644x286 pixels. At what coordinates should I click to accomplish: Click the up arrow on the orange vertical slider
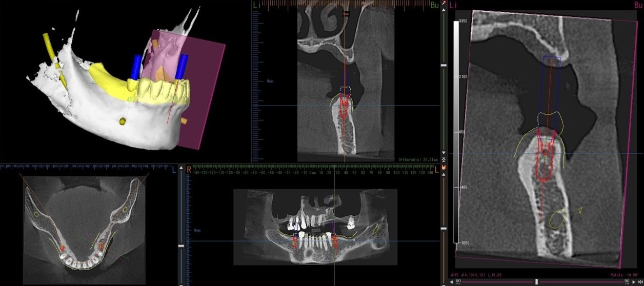pyautogui.click(x=444, y=174)
